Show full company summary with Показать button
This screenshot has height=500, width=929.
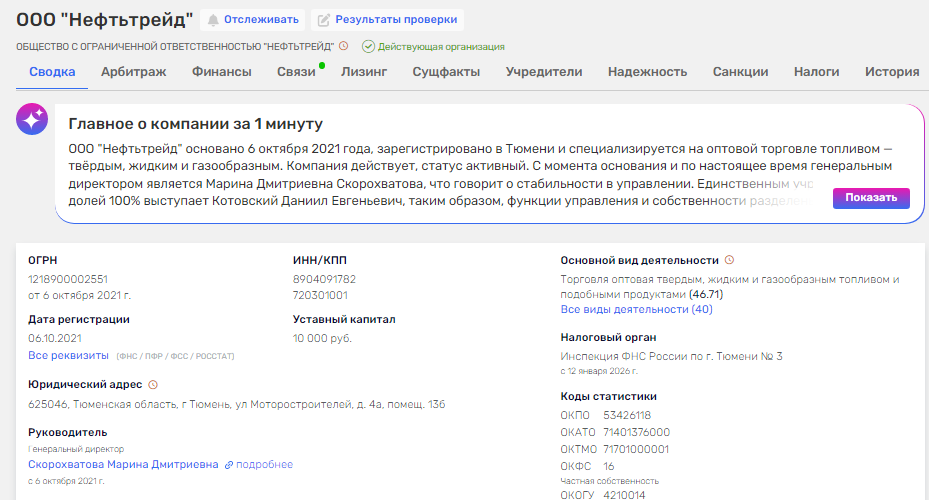871,198
